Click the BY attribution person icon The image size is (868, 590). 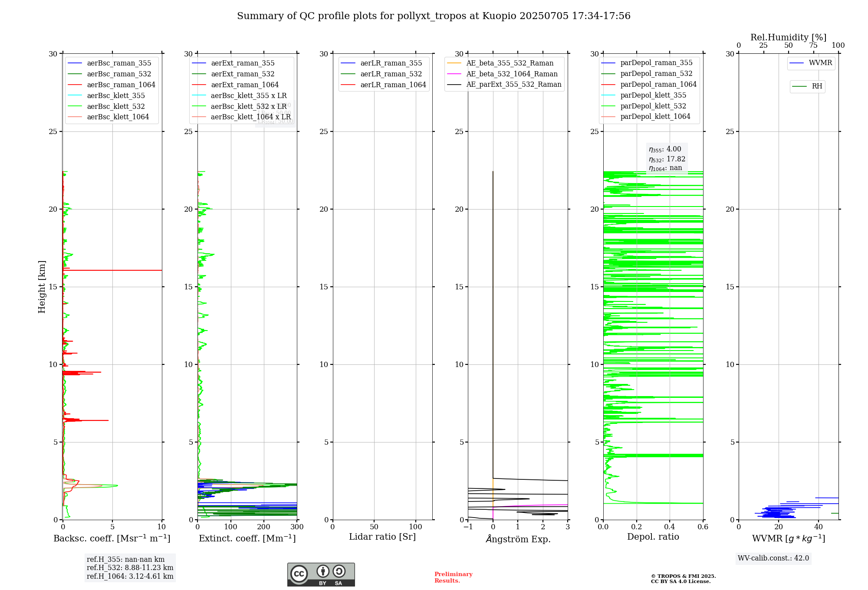tap(322, 571)
